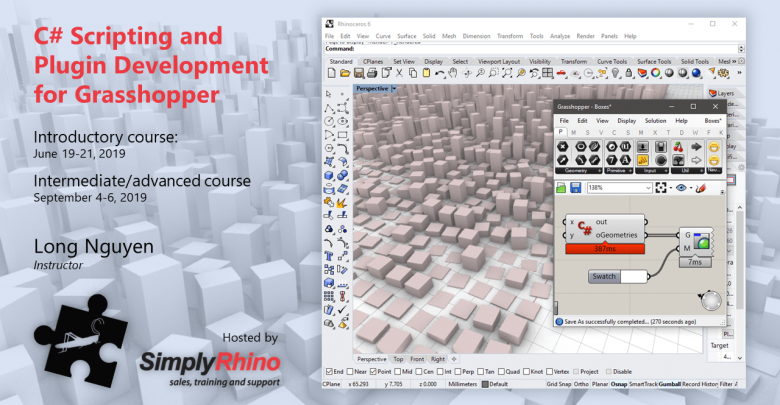Image resolution: width=780 pixels, height=405 pixels.
Task: Enable the Near osnap checkbox
Action: tap(350, 372)
